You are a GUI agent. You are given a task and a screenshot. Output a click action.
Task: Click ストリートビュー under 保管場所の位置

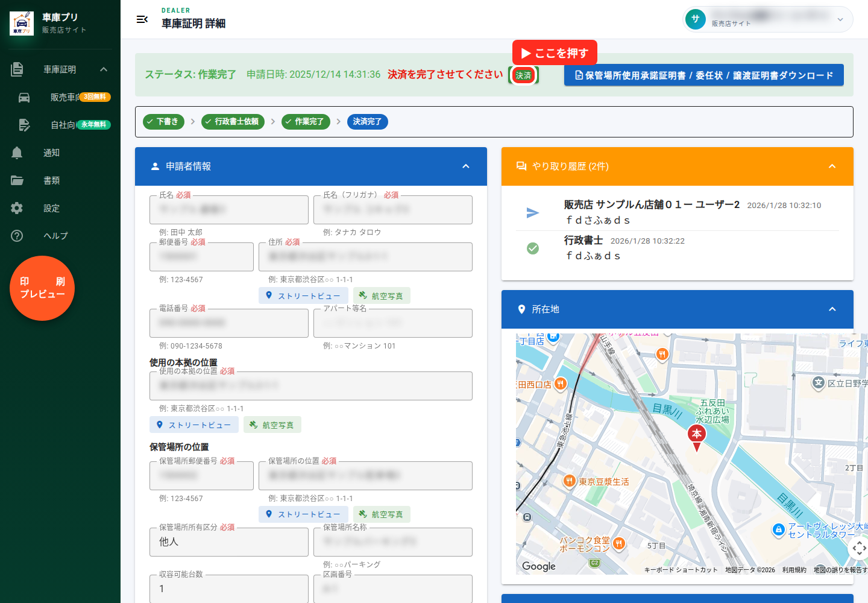pyautogui.click(x=303, y=514)
